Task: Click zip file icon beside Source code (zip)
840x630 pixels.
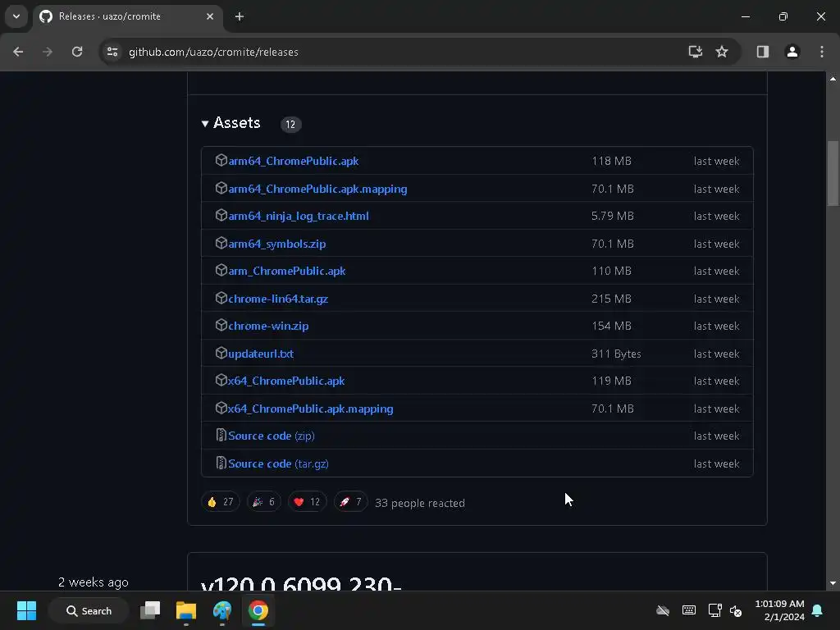Action: [x=221, y=435]
